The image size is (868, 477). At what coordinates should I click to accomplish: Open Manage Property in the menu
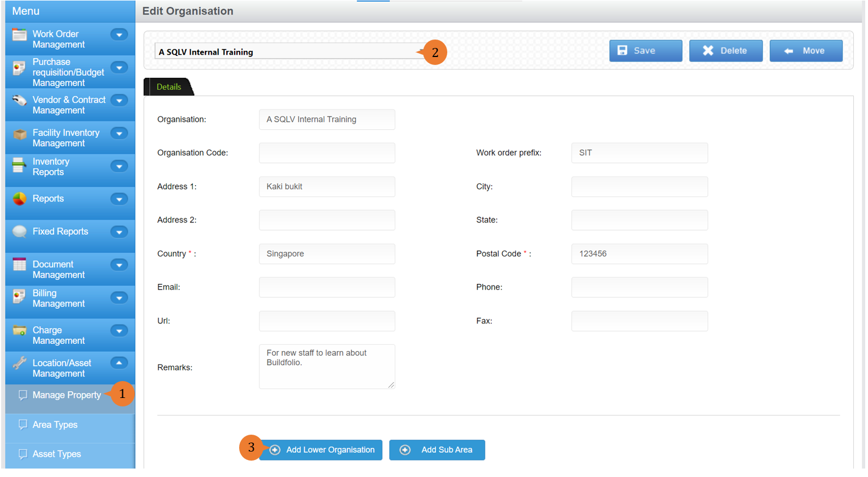[x=67, y=395]
